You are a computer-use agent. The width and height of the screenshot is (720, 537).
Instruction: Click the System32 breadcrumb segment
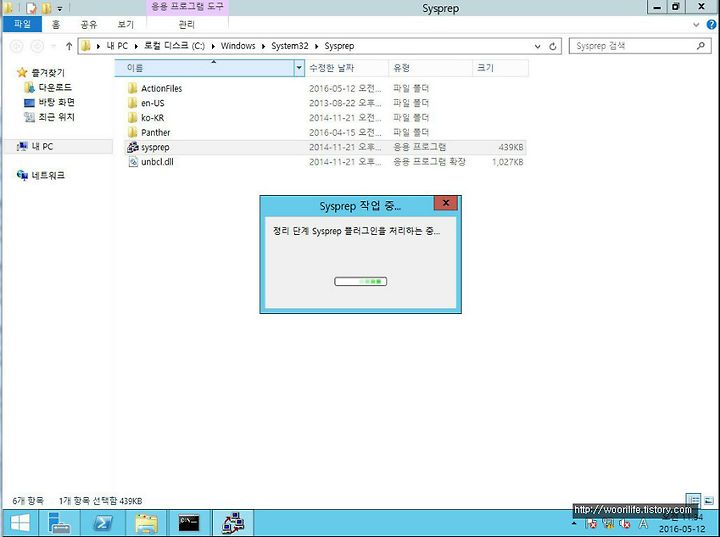pyautogui.click(x=290, y=46)
